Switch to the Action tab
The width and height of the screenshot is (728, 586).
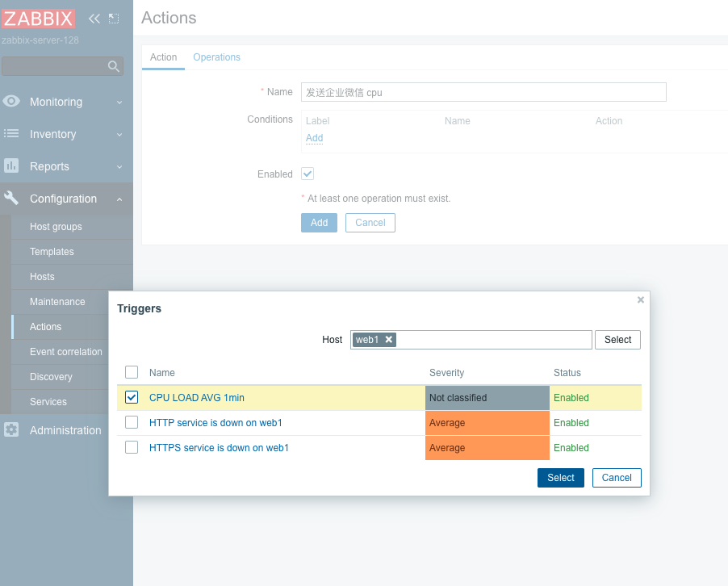(163, 57)
